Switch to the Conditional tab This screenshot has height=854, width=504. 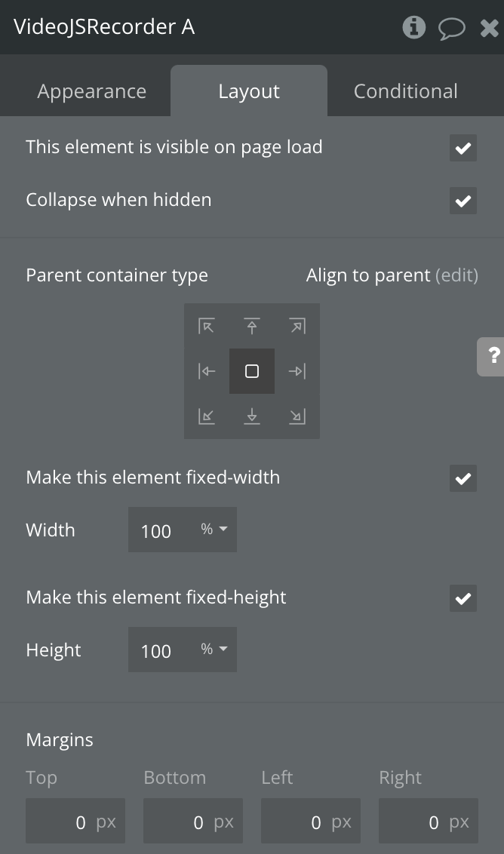point(406,91)
